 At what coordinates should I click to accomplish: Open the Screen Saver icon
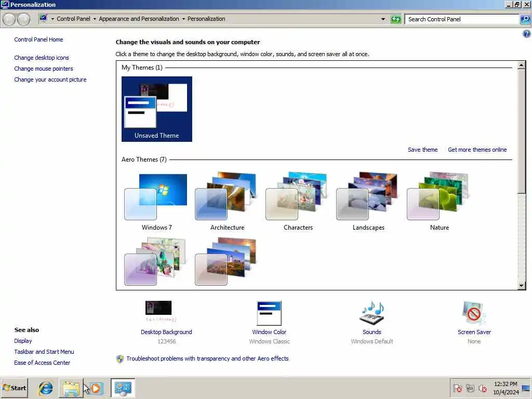[474, 313]
